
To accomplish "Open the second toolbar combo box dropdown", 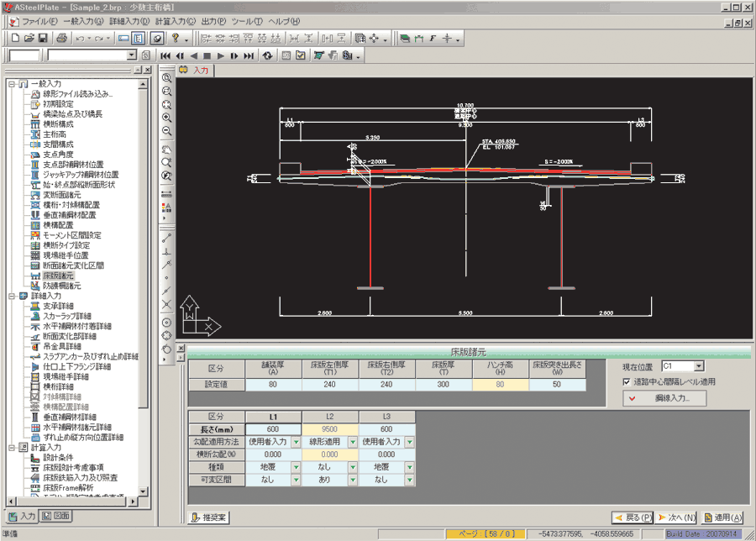I will 132,55.
